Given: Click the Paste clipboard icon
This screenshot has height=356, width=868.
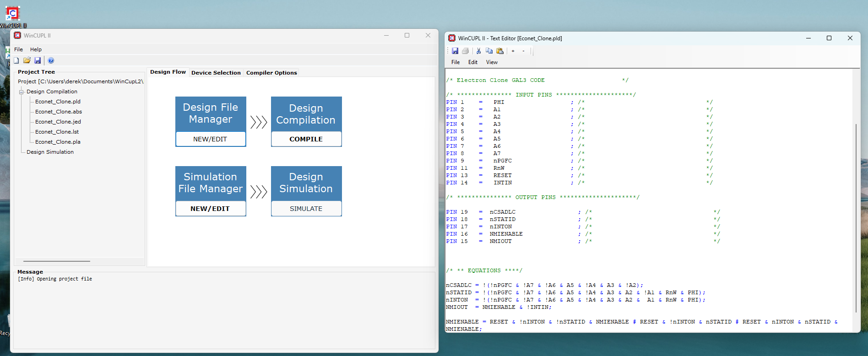Looking at the screenshot, I should (500, 51).
